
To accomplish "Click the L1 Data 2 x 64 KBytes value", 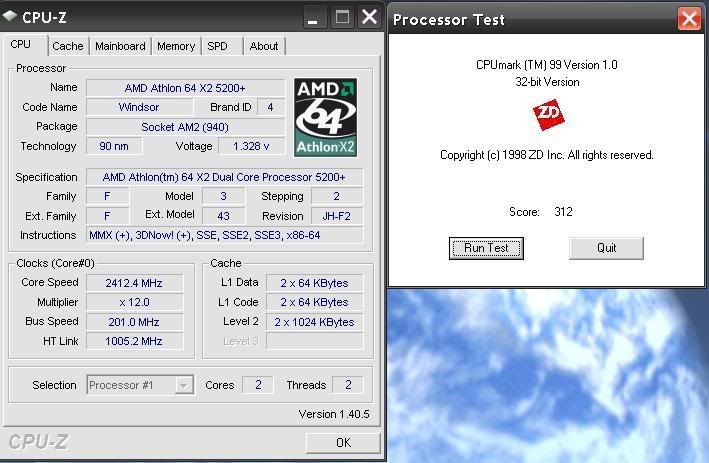I will click(x=314, y=283).
